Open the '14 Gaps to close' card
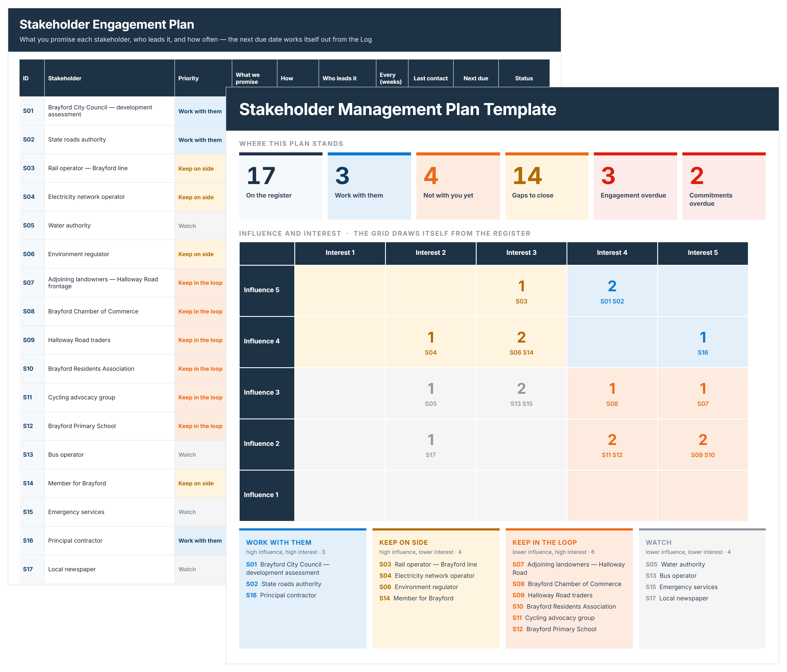787x672 pixels. (x=547, y=186)
